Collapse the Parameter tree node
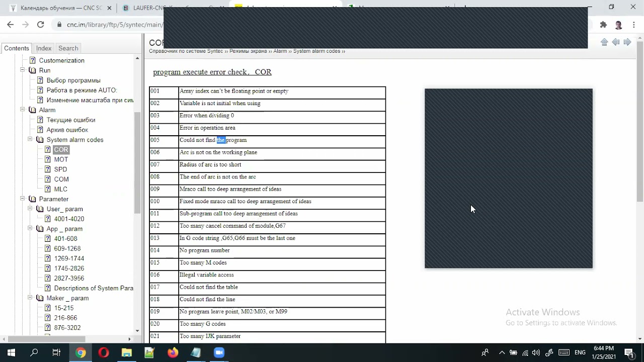Image resolution: width=644 pixels, height=362 pixels. click(x=23, y=199)
